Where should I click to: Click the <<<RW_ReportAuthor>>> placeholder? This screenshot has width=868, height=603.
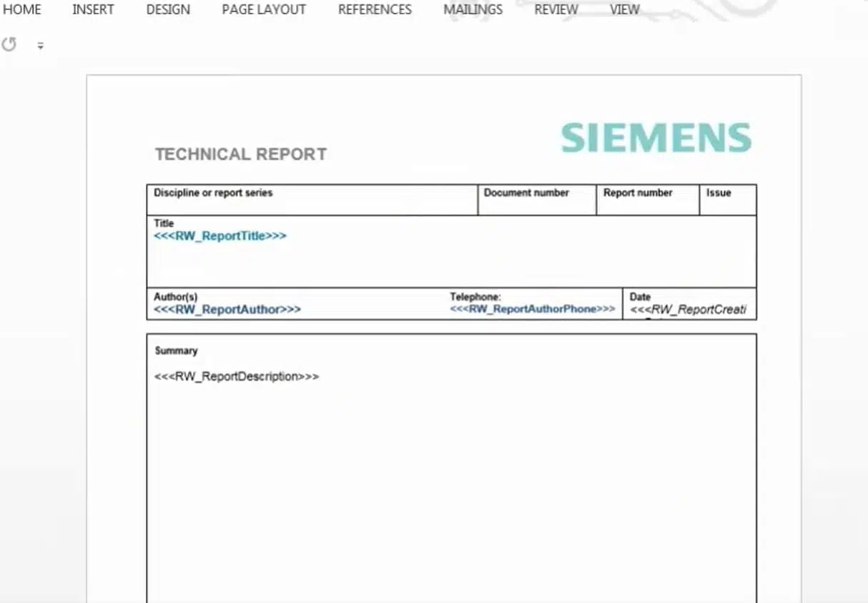[x=227, y=310]
